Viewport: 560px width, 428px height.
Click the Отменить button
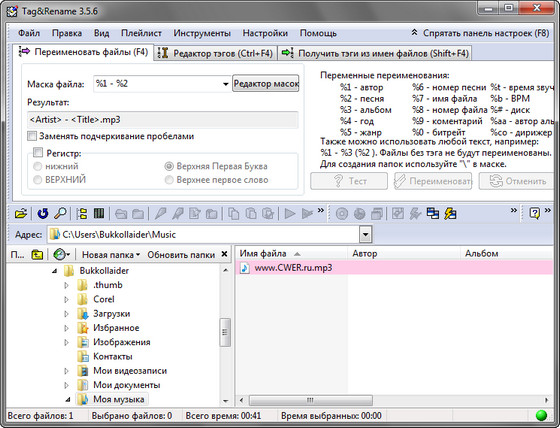(516, 181)
